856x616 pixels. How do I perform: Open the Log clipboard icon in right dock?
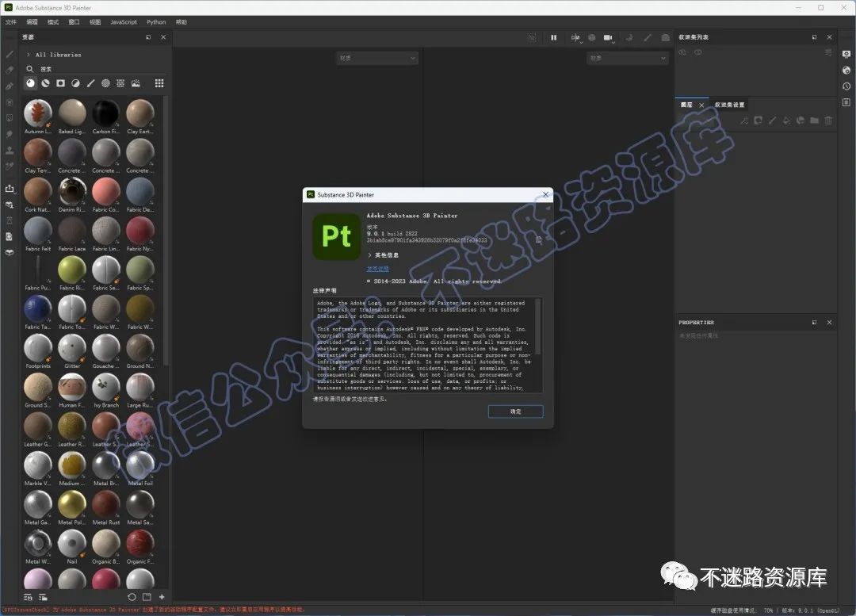(846, 102)
